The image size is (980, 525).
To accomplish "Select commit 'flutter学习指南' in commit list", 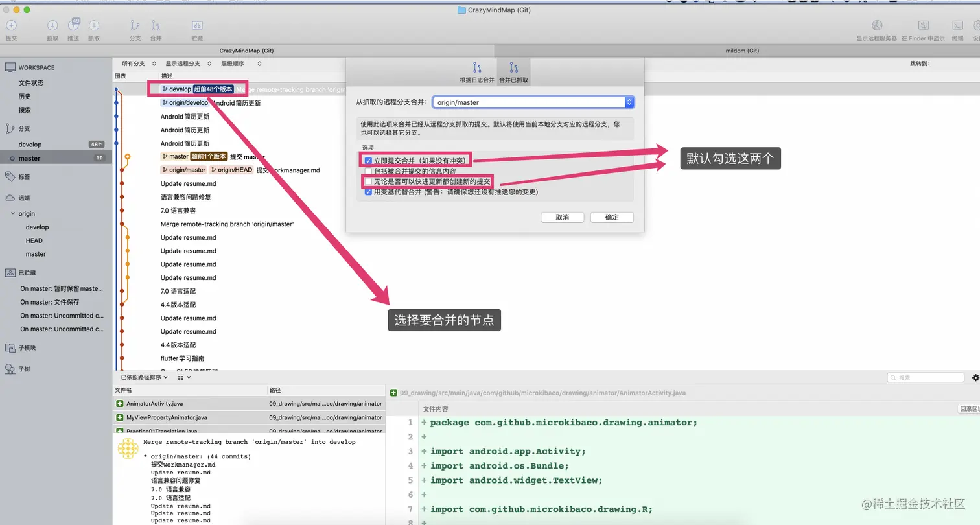I will (x=183, y=358).
